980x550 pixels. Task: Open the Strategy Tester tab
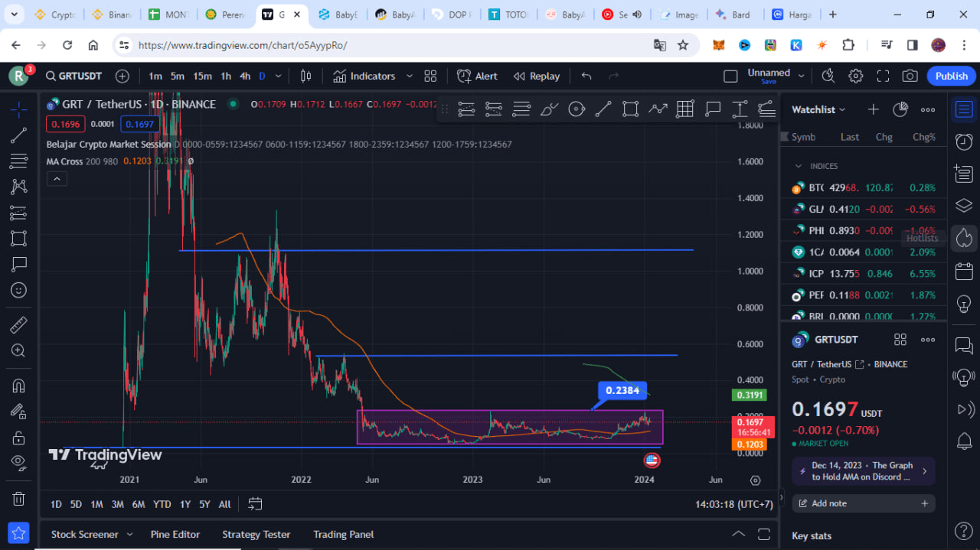click(256, 534)
